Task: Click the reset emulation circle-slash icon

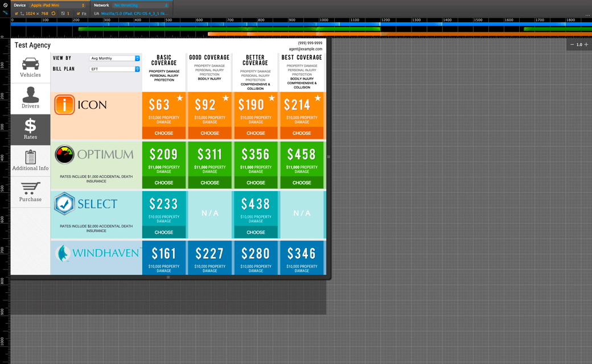Action: [x=5, y=5]
